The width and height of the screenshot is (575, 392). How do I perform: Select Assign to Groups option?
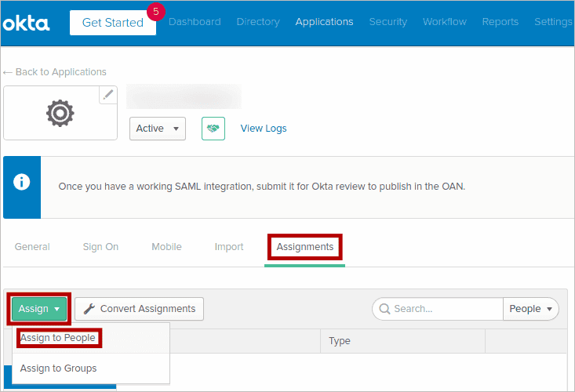[59, 368]
